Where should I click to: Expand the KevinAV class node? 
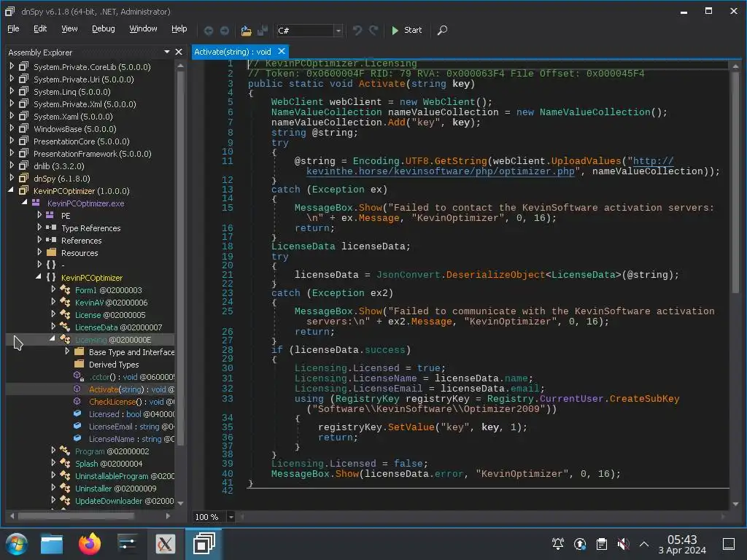pyautogui.click(x=53, y=301)
